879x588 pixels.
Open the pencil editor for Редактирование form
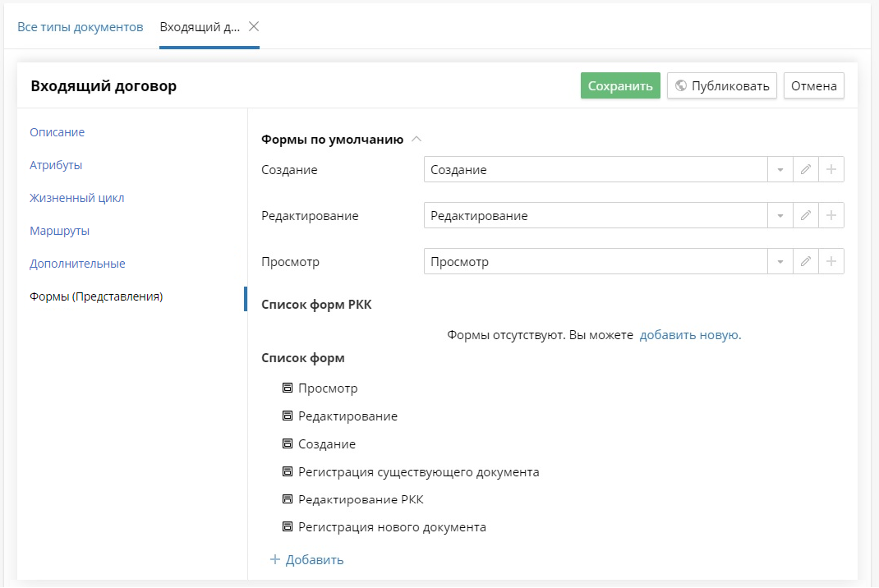[x=806, y=215]
